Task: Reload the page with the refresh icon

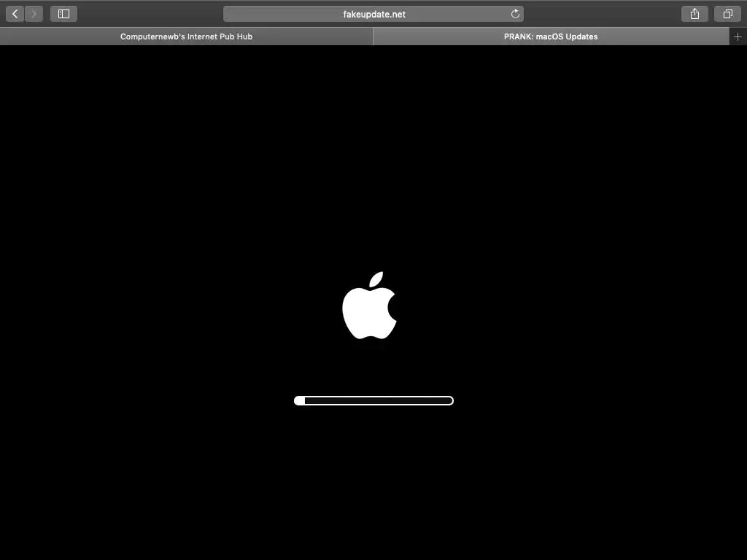Action: pyautogui.click(x=515, y=14)
